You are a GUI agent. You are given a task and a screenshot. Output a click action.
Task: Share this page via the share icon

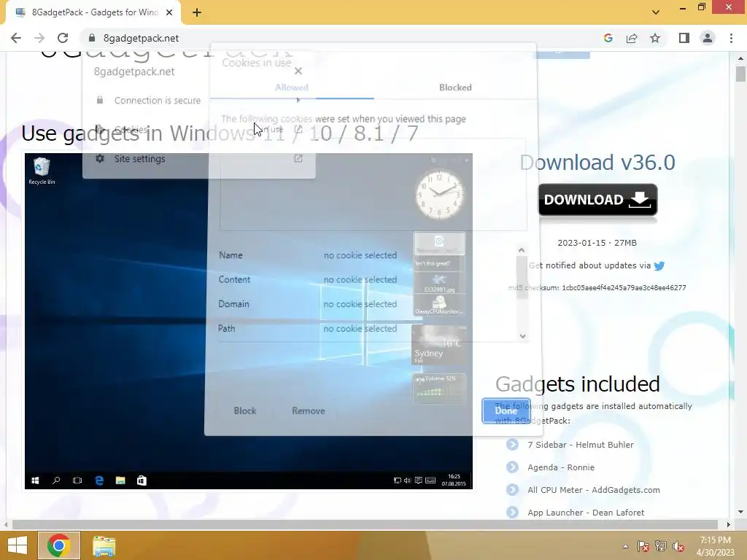632,38
